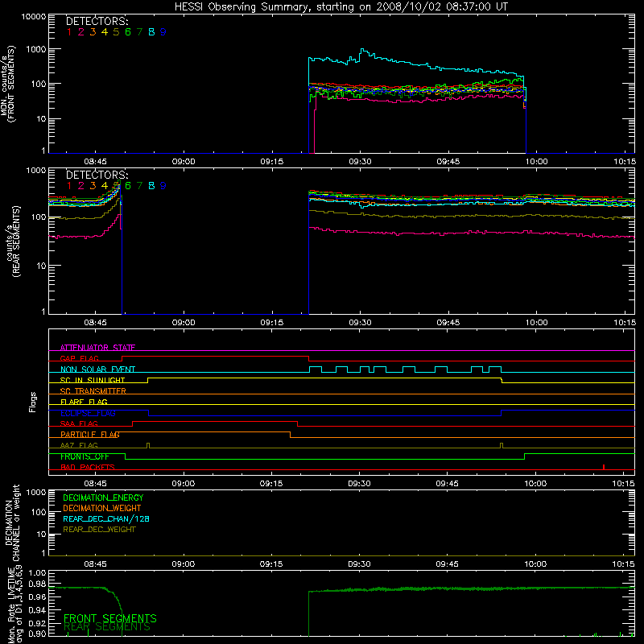Click '09:30' time tick under front segments plot
This screenshot has width=644, height=644.
[360, 162]
